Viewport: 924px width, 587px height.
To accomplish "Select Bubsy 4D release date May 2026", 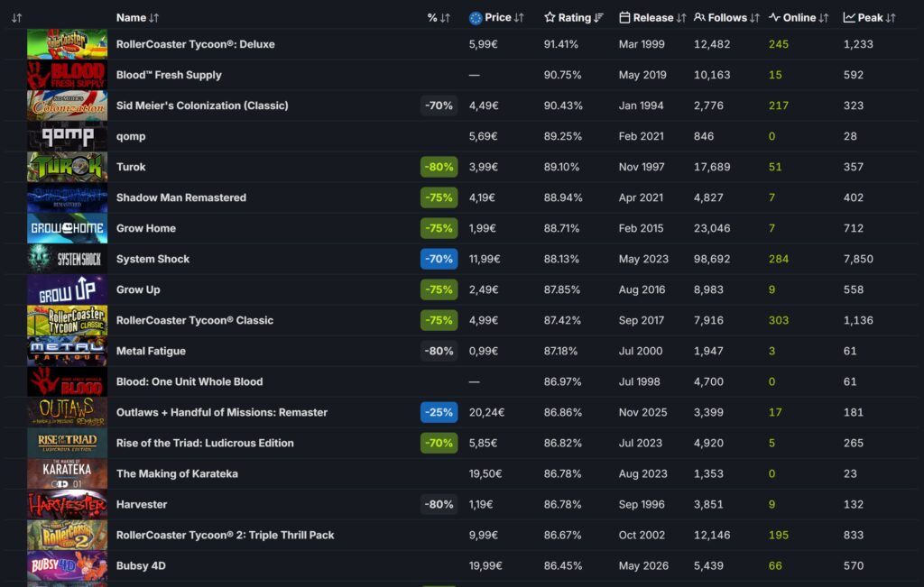I will tap(643, 565).
